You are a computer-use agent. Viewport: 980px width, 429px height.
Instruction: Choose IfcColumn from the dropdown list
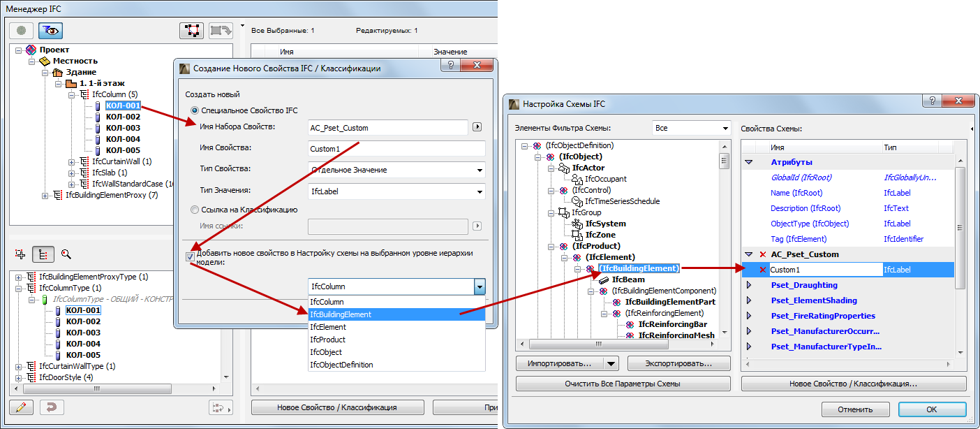coord(396,302)
